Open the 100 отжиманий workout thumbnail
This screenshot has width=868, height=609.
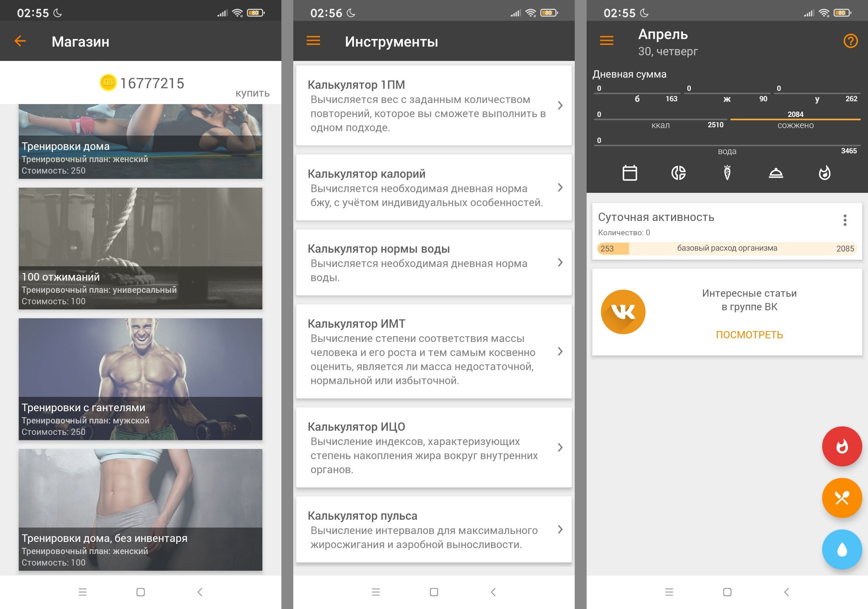point(140,248)
